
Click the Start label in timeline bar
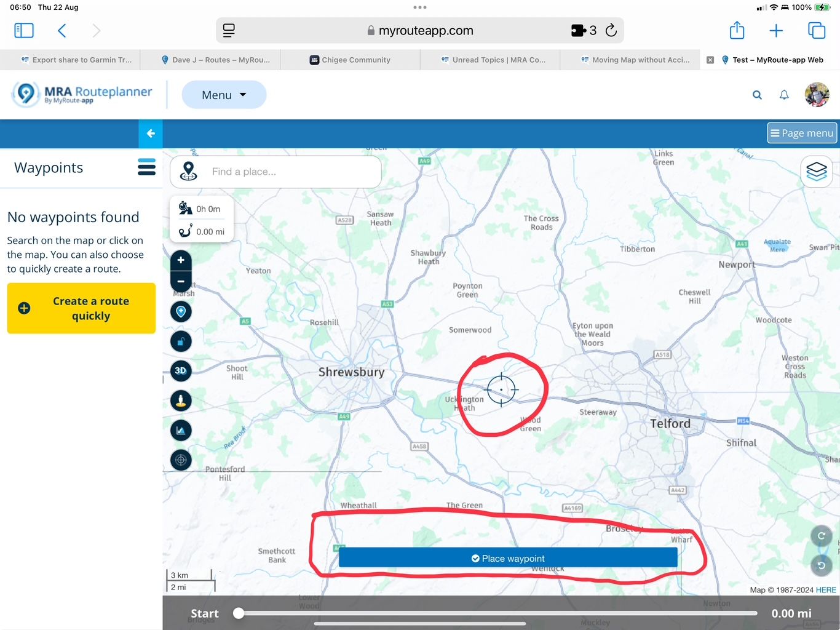coord(205,613)
